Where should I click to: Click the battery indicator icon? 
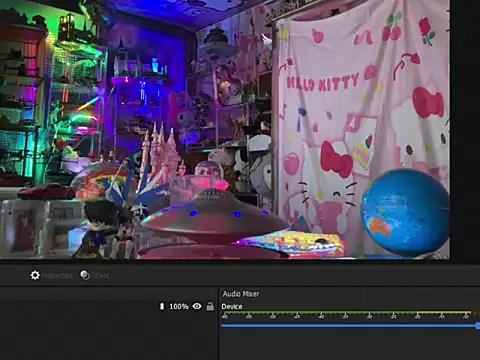[162, 306]
